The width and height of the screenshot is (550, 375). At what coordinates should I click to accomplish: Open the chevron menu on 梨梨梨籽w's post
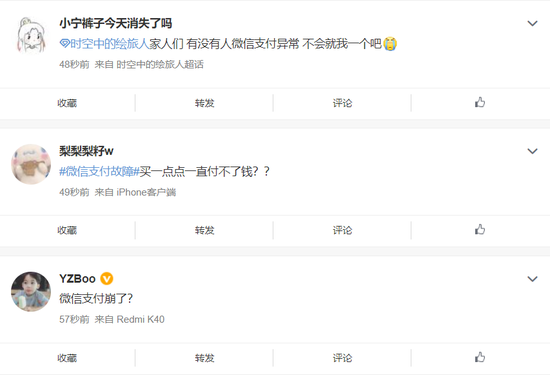pos(532,151)
